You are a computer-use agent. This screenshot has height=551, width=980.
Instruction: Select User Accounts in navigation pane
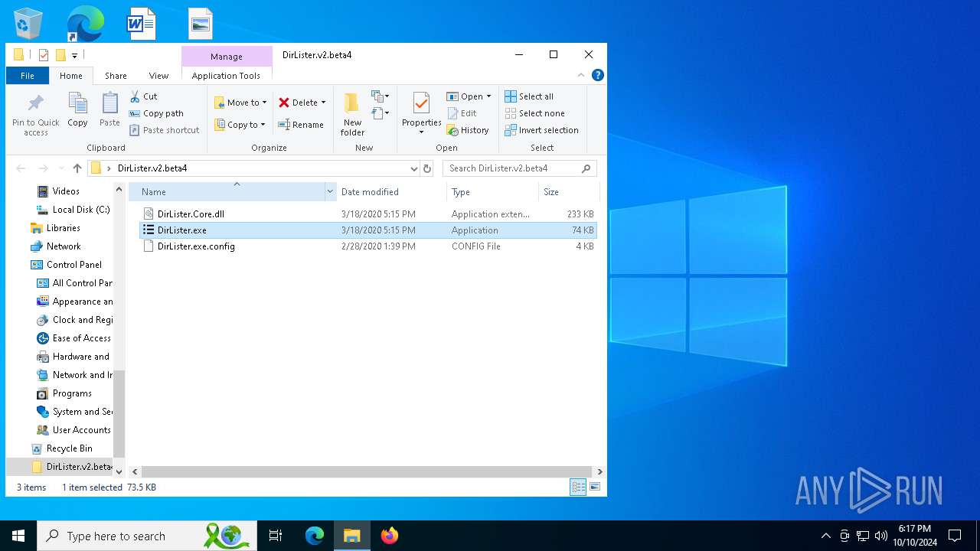pyautogui.click(x=81, y=430)
